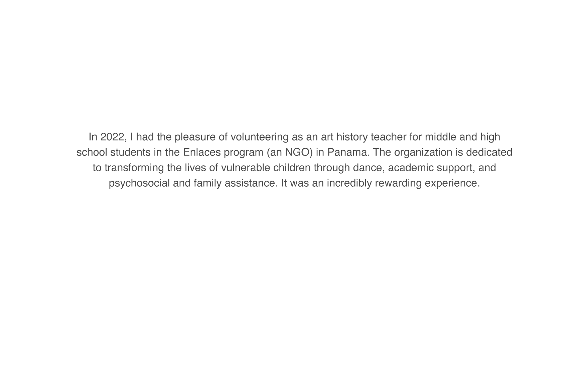Click the word "Panama"
588x368 pixels.
(347, 152)
